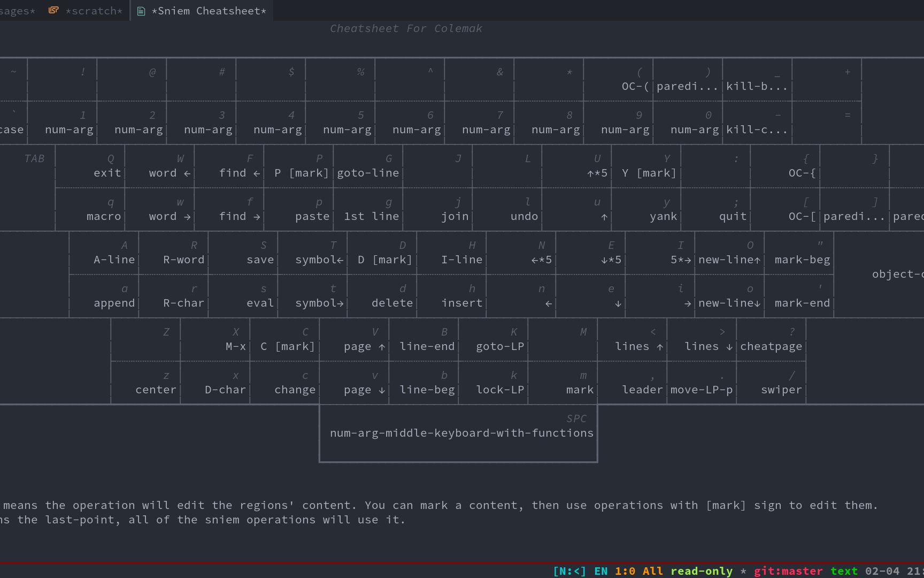
Task: Click the 'lines ↑' key cell
Action: tap(633, 339)
